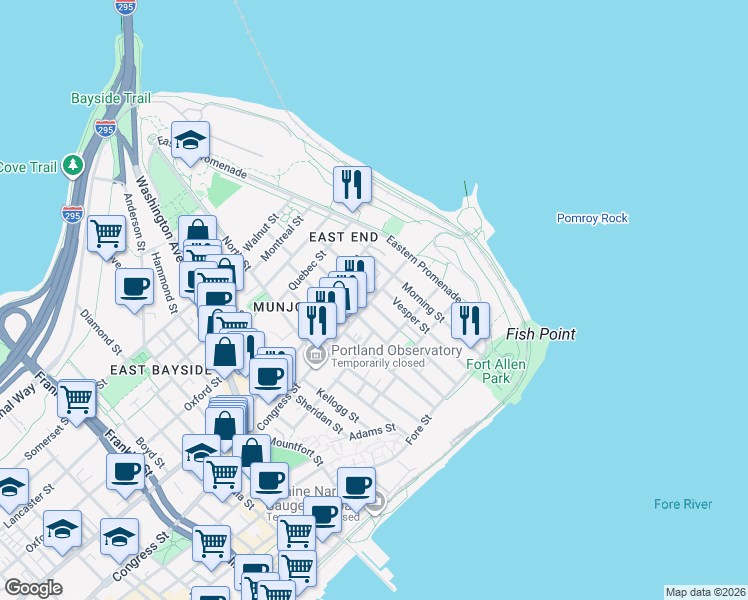The height and width of the screenshot is (600, 748).
Task: Open the shopping bag marker right of Washington Ave
Action: pyautogui.click(x=197, y=228)
